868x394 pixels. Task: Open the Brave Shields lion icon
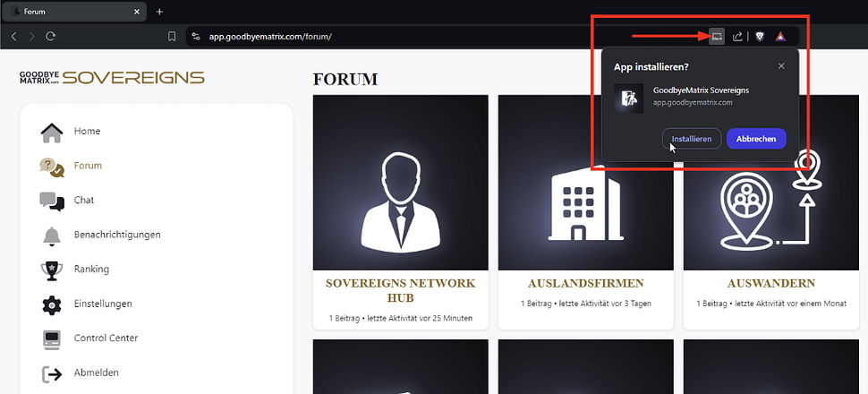760,36
